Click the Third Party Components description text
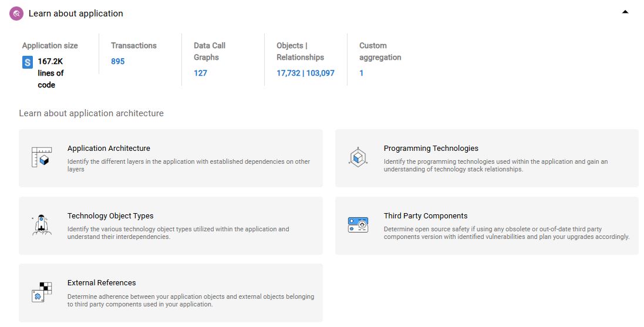The width and height of the screenshot is (644, 327). tap(506, 233)
